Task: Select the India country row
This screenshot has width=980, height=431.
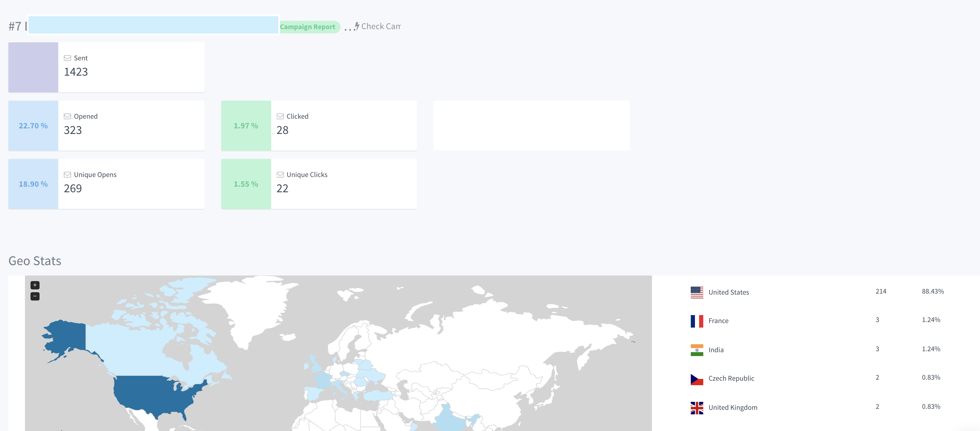Action: (x=813, y=348)
